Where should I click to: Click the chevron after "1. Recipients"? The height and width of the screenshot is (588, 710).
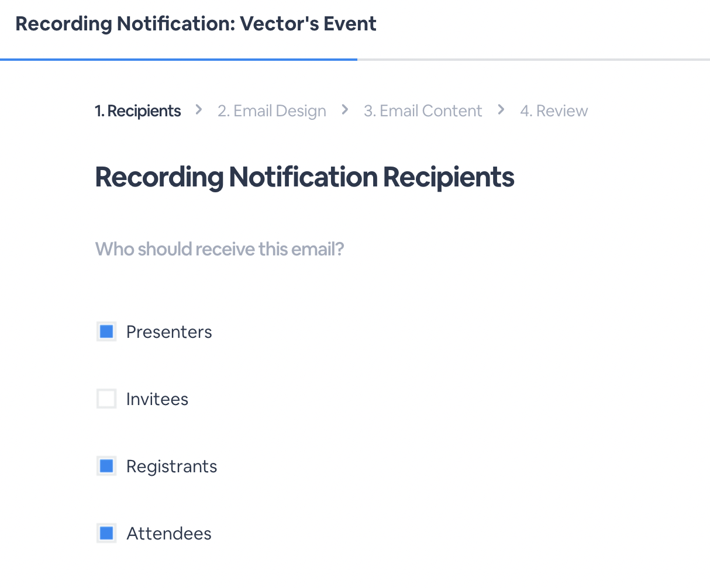pyautogui.click(x=198, y=109)
